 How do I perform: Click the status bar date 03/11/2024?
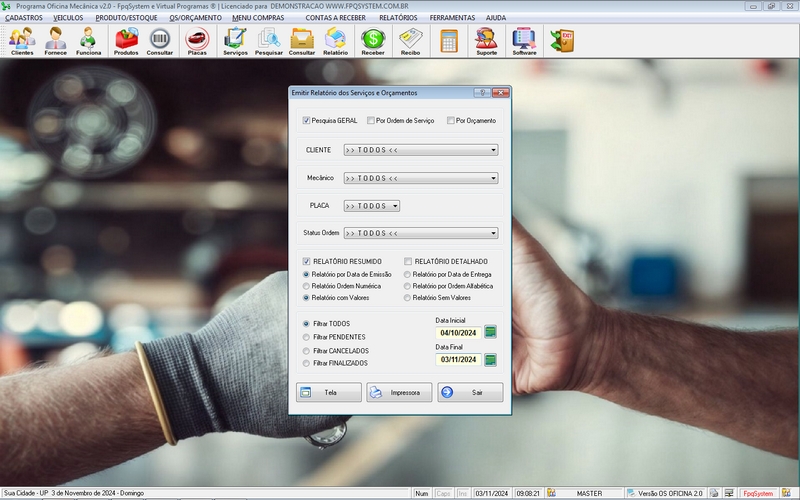click(492, 493)
